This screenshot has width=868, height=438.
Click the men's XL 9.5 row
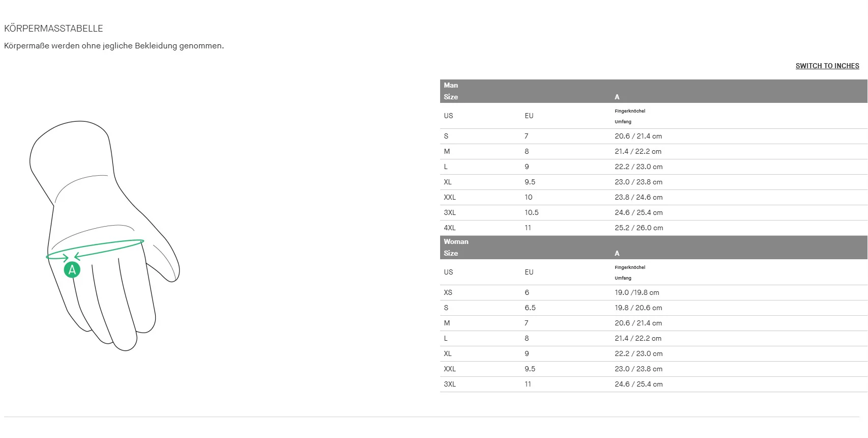pos(654,182)
